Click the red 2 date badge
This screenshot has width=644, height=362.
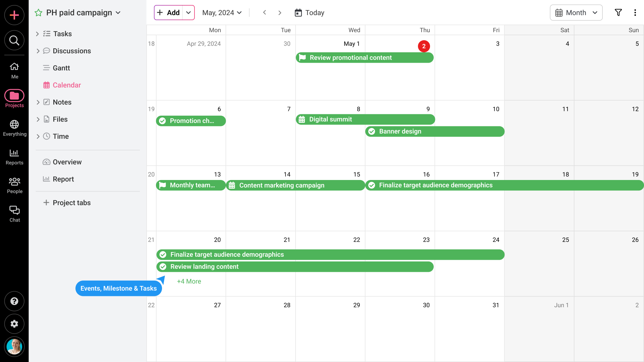424,46
